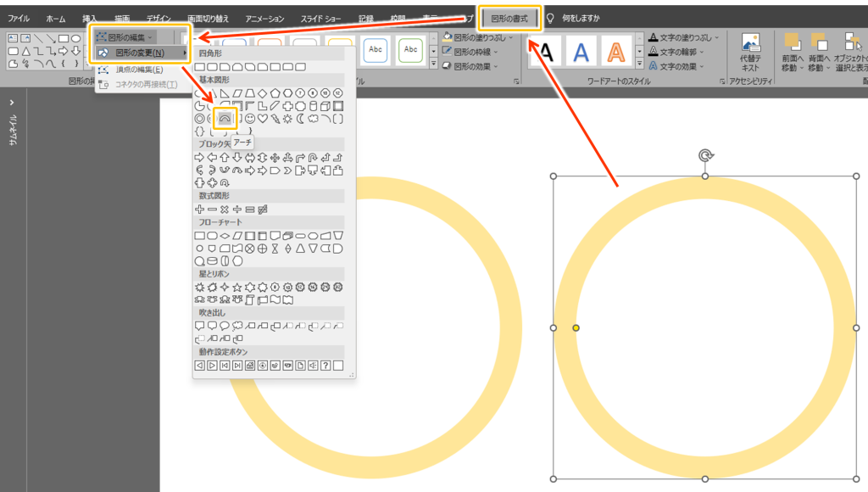The width and height of the screenshot is (868, 492).
Task: Click the 図形の編集 edit shape button
Action: point(127,37)
